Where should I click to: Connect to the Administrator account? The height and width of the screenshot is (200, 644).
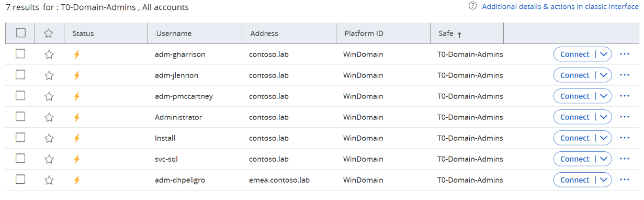[x=574, y=117]
